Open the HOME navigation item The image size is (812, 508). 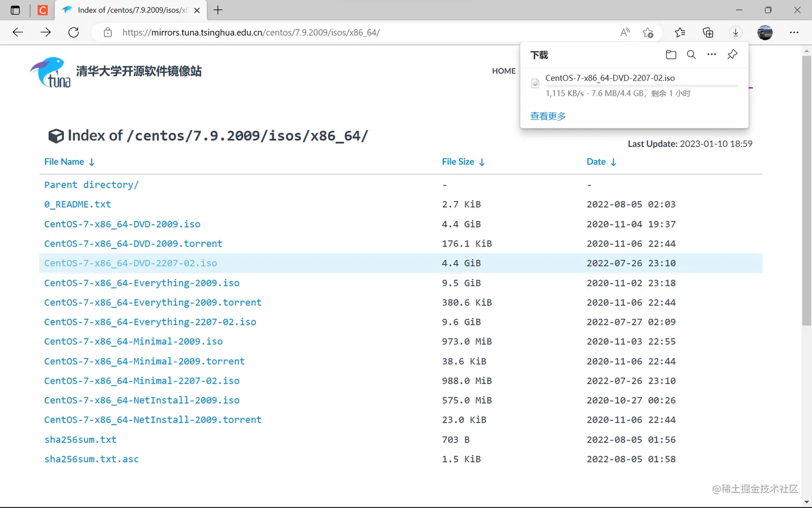point(504,71)
